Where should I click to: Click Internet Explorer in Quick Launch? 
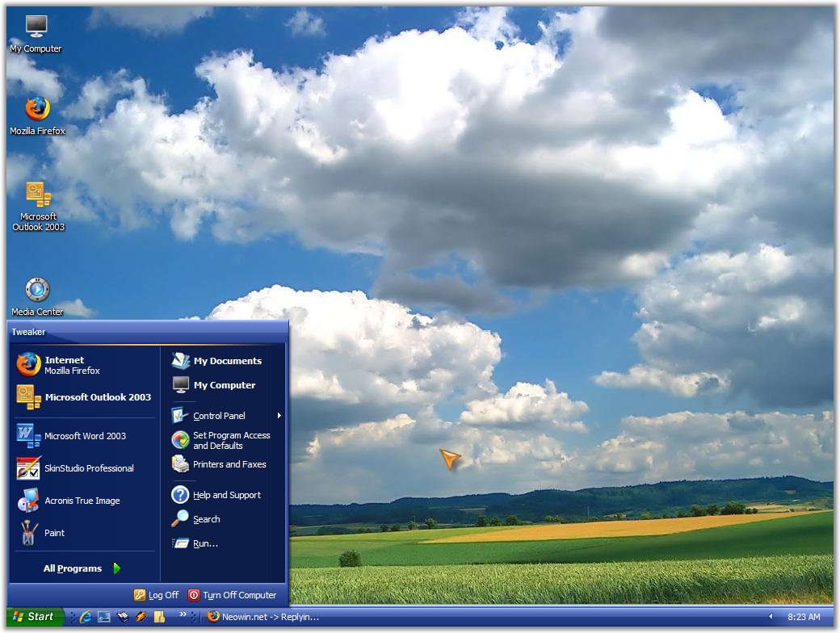coord(86,617)
